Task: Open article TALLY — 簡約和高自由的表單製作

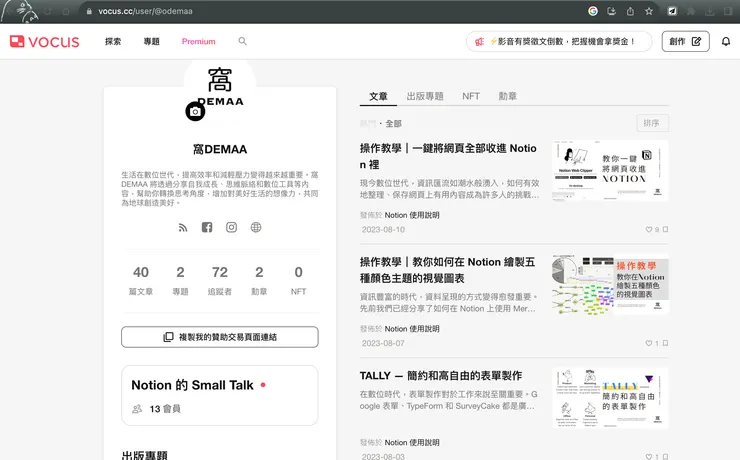Action: point(441,376)
